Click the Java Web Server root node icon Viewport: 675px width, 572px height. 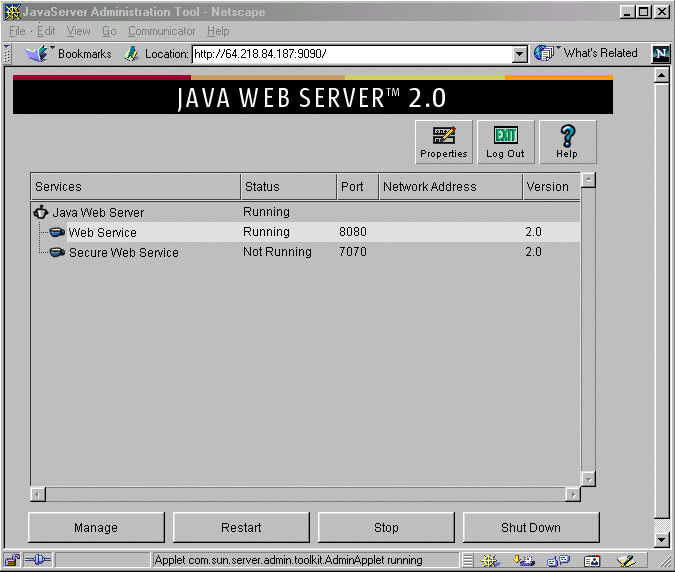41,212
